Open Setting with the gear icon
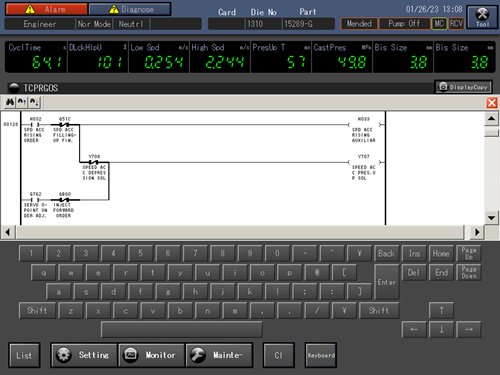 pyautogui.click(x=84, y=355)
